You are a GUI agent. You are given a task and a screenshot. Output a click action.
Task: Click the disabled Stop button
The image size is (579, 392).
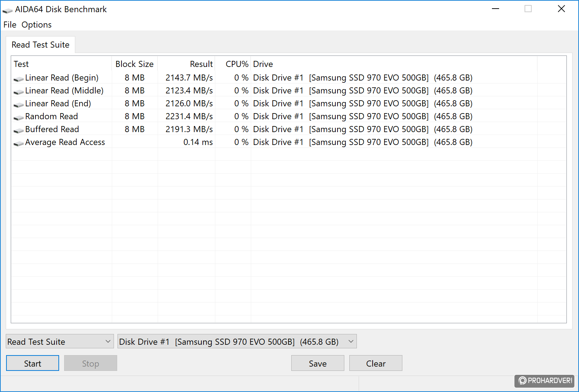coord(91,363)
